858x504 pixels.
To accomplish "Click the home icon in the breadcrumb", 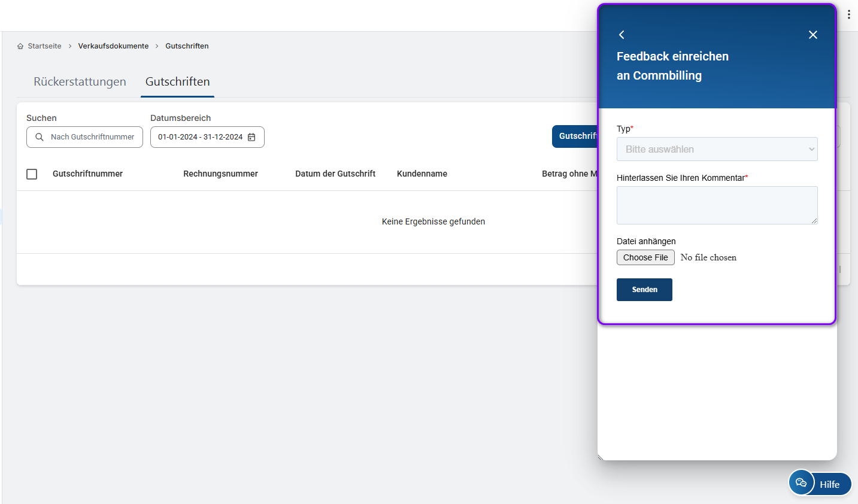I will click(20, 46).
